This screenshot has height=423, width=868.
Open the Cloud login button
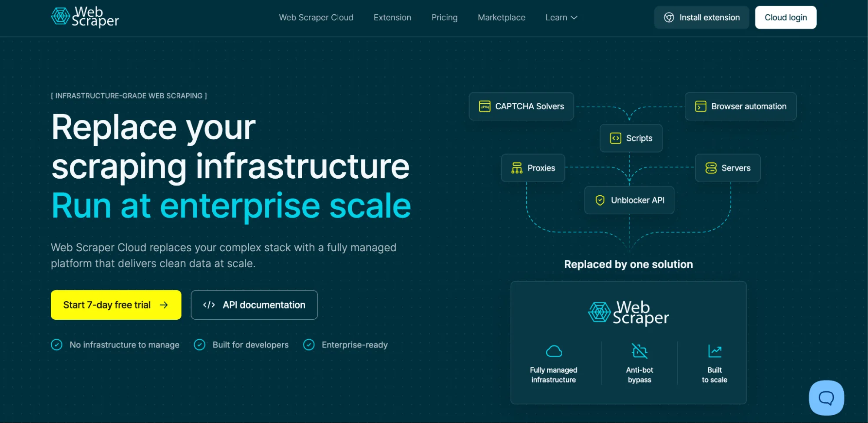(786, 17)
